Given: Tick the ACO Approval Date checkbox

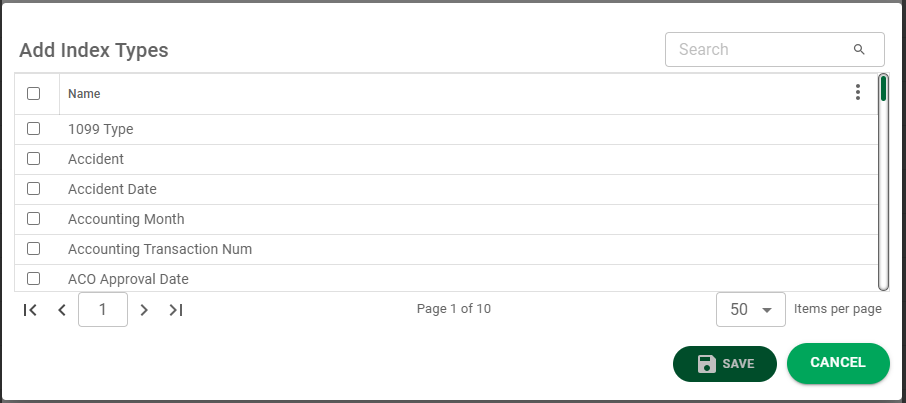Looking at the screenshot, I should click(34, 279).
